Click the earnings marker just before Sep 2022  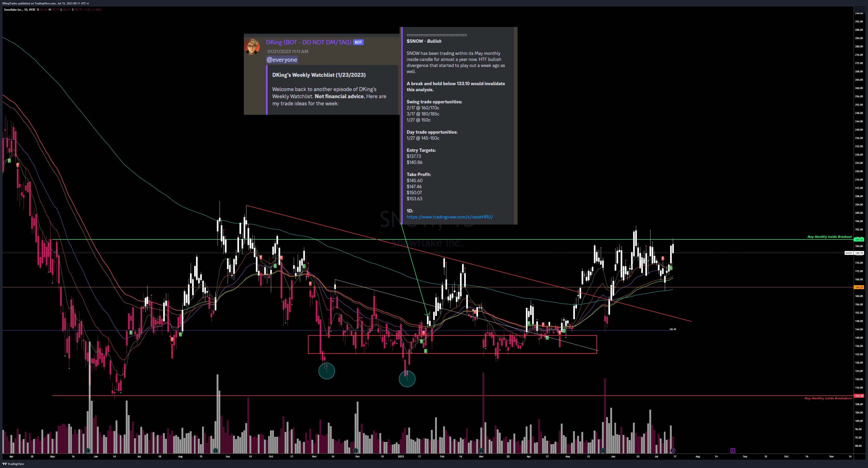point(216,450)
